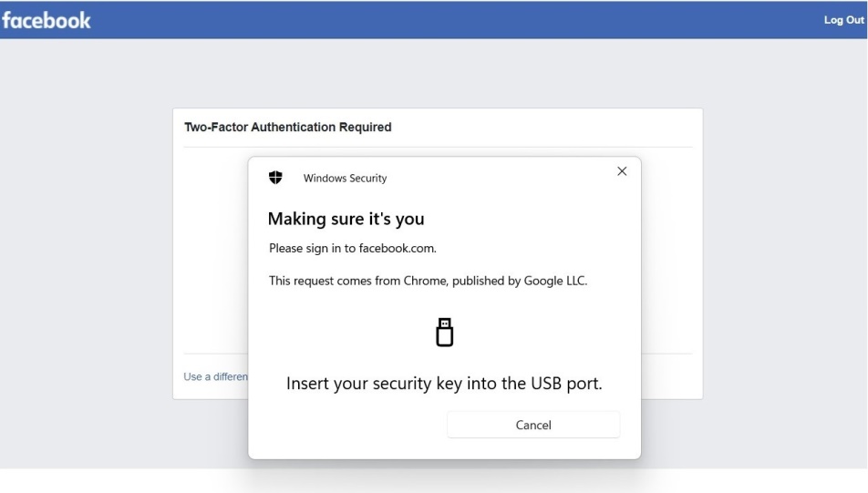This screenshot has width=868, height=493.
Task: Log Out of Facebook
Action: [843, 20]
